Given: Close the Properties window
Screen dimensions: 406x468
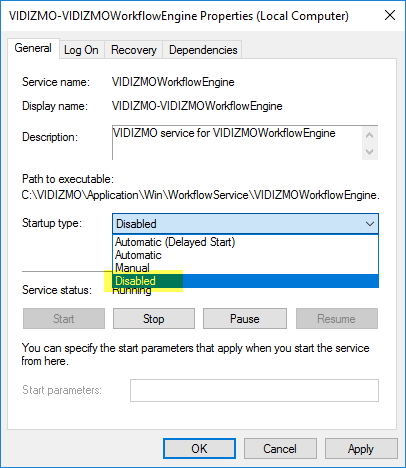Looking at the screenshot, I should pyautogui.click(x=390, y=15).
